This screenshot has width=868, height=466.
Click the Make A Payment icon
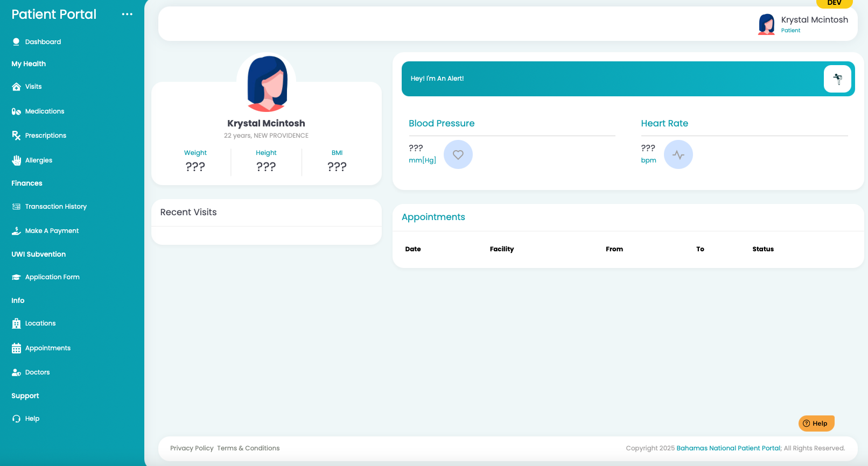click(x=16, y=231)
